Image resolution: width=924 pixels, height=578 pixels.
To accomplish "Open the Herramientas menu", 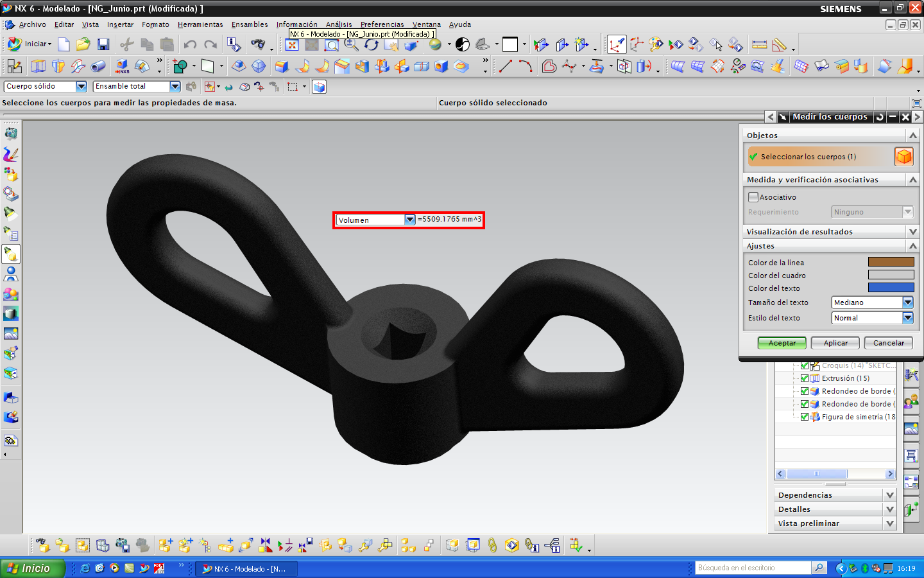I will point(200,24).
